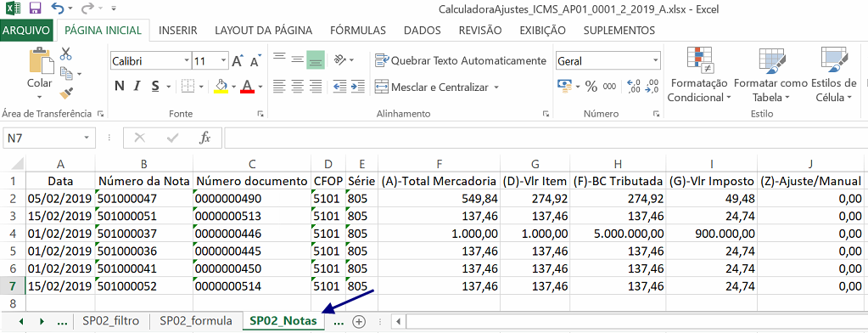Switch to REVISÃO tab

click(480, 30)
